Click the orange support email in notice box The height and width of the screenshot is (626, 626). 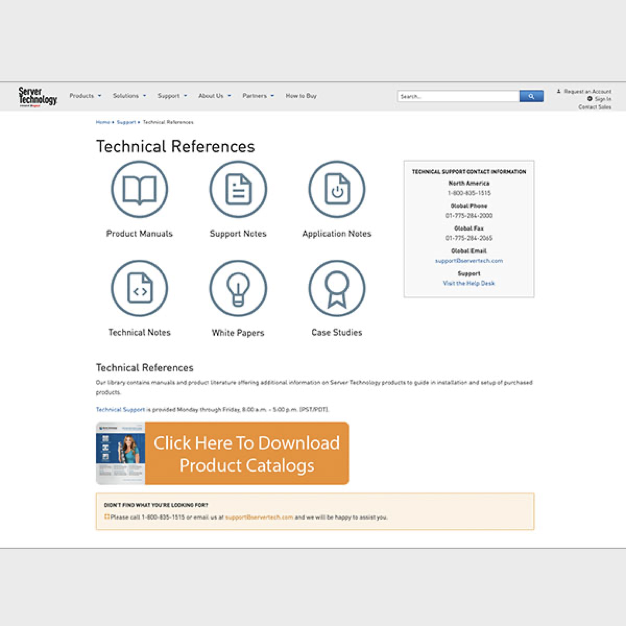(259, 517)
